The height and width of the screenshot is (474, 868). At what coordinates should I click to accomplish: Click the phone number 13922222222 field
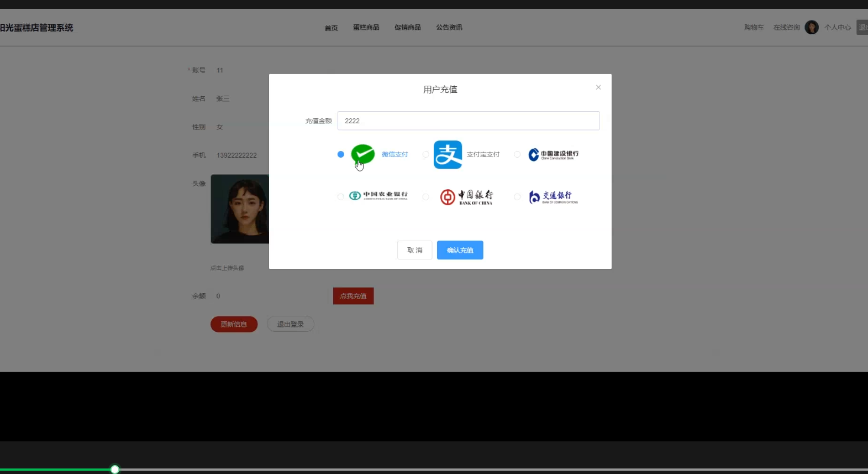(x=236, y=155)
